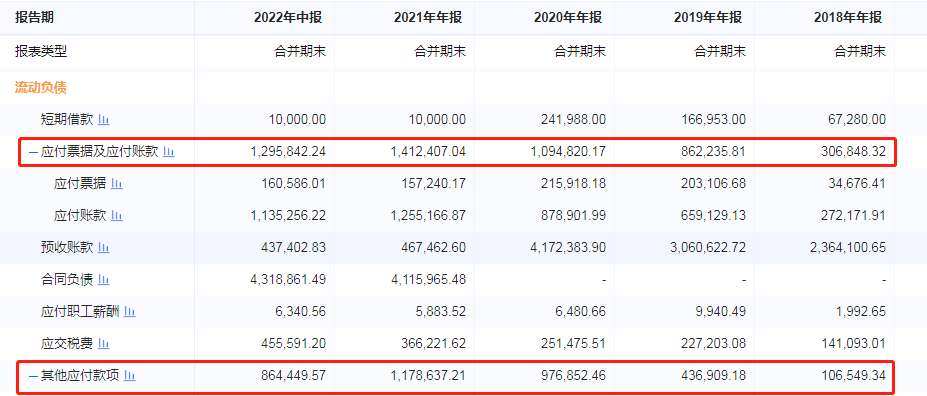Collapse the 其他应付款项 row group
Viewport: 927px width, 396px height.
pyautogui.click(x=33, y=376)
